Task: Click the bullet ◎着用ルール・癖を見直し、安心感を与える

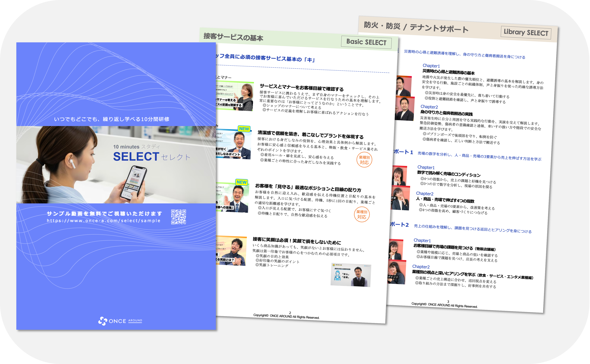Action: pos(297,156)
